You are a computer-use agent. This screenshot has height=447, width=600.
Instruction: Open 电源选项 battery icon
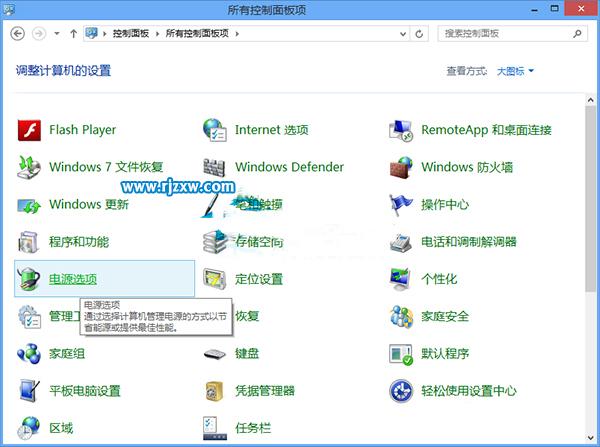pos(29,279)
